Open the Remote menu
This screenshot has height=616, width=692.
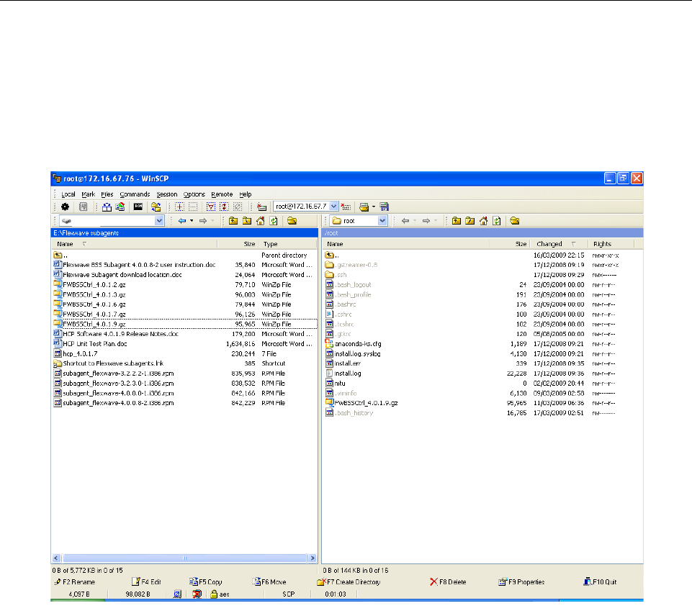coord(222,194)
